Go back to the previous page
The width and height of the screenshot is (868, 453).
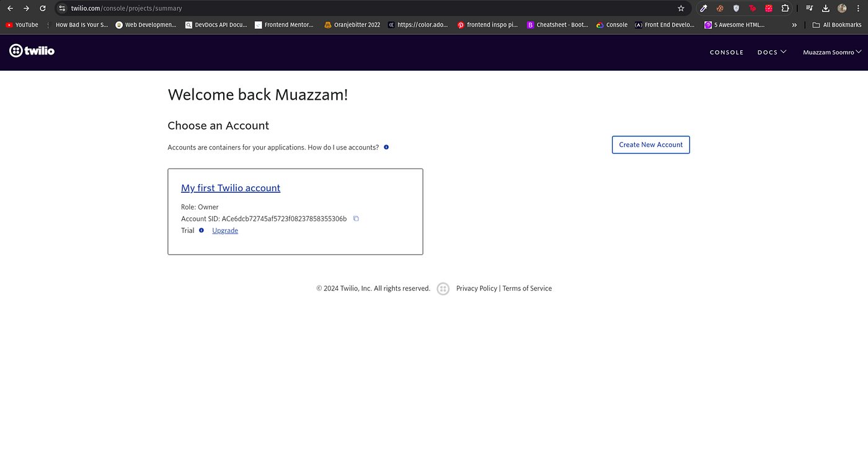[x=10, y=8]
